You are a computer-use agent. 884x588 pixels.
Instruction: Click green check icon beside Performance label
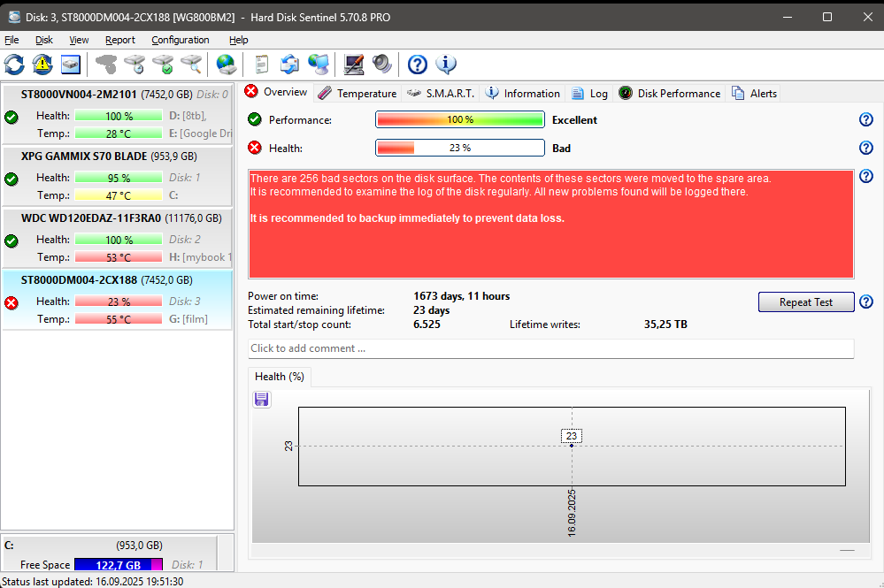coord(255,119)
